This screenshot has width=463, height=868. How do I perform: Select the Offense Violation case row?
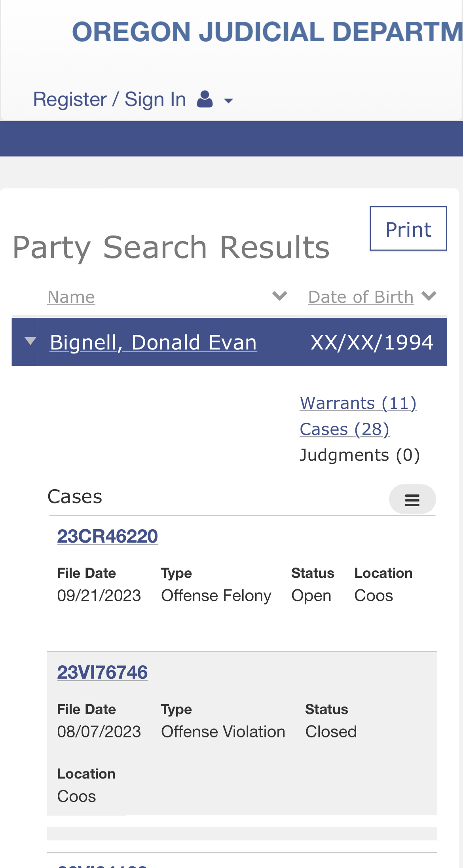tap(242, 733)
